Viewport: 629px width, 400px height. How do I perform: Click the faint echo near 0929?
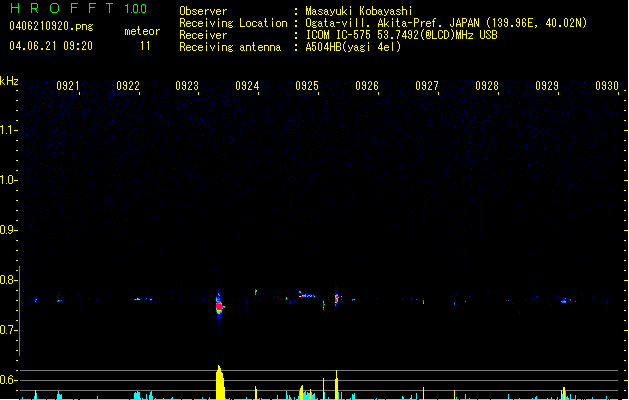(565, 301)
